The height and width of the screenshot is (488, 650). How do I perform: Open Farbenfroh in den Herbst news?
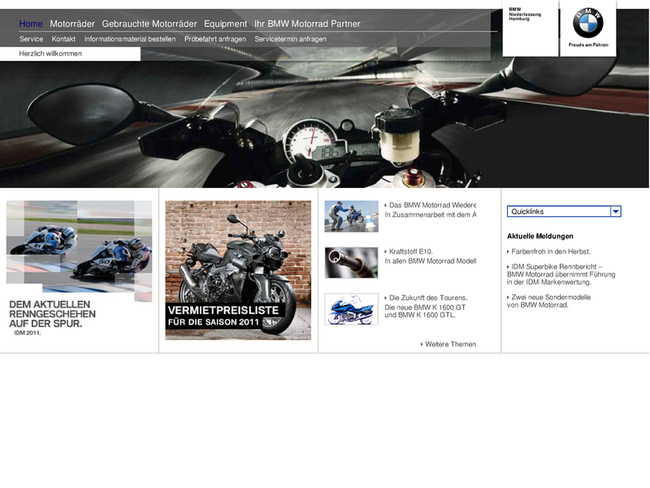pos(549,252)
